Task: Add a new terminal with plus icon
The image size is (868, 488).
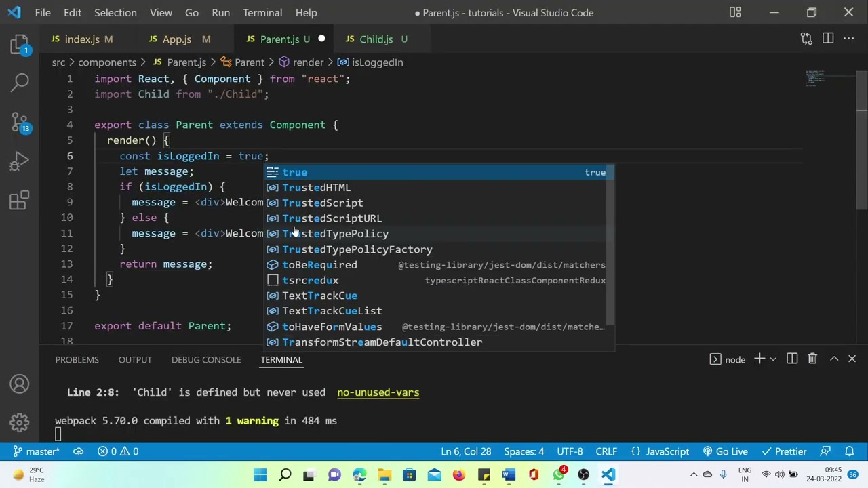Action: coord(759,359)
